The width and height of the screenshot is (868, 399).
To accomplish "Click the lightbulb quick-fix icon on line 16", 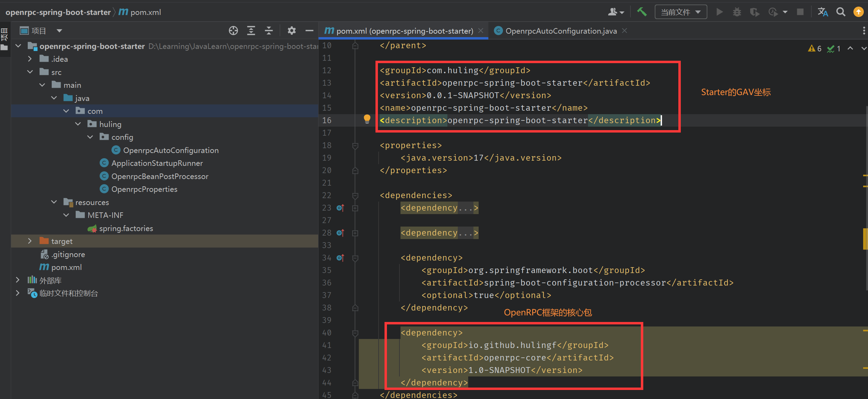I will pyautogui.click(x=367, y=119).
